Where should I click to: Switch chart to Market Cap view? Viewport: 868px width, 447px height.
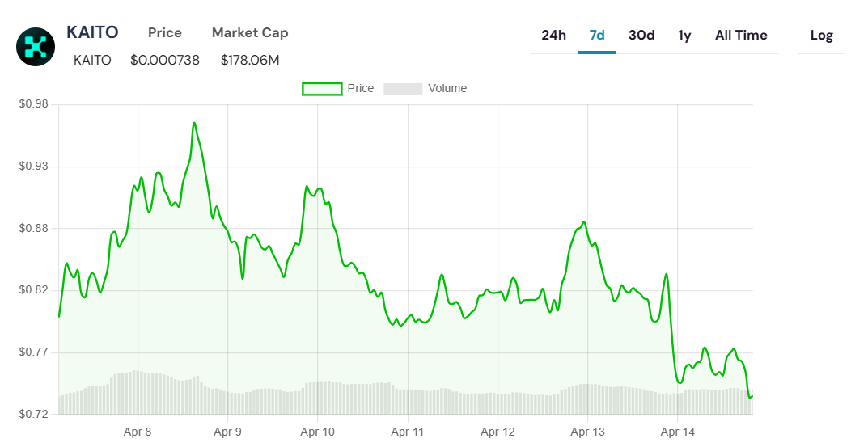(x=250, y=33)
